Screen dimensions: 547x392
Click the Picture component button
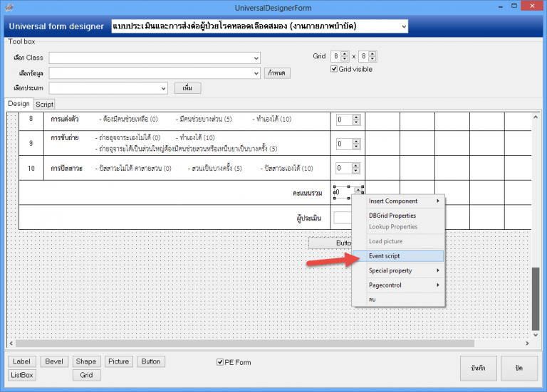[119, 361]
